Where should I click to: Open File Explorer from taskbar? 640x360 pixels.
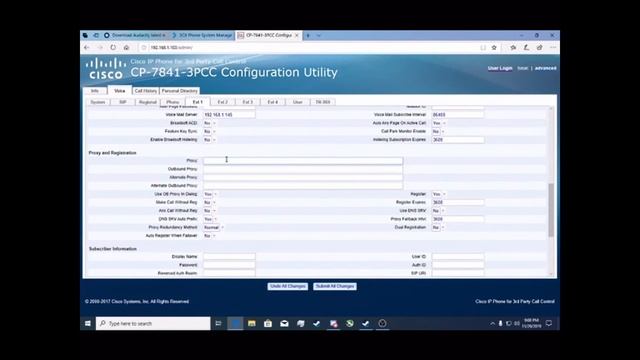pyautogui.click(x=251, y=323)
